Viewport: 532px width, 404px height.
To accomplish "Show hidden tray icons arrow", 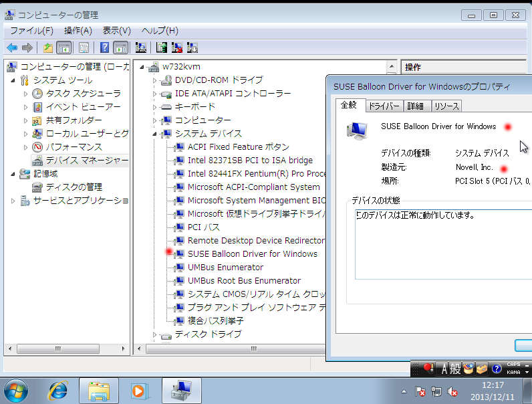I will coord(404,392).
